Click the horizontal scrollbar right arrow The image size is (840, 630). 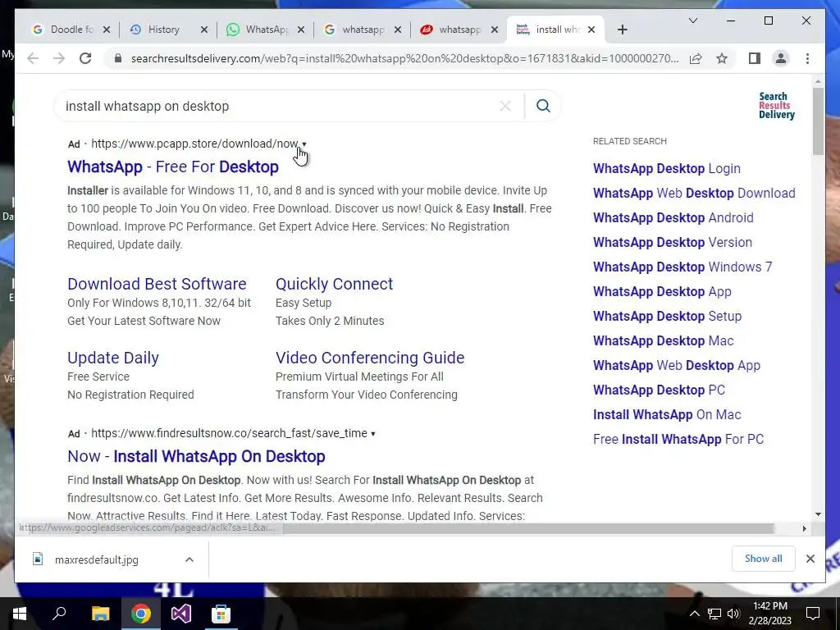pyautogui.click(x=804, y=529)
